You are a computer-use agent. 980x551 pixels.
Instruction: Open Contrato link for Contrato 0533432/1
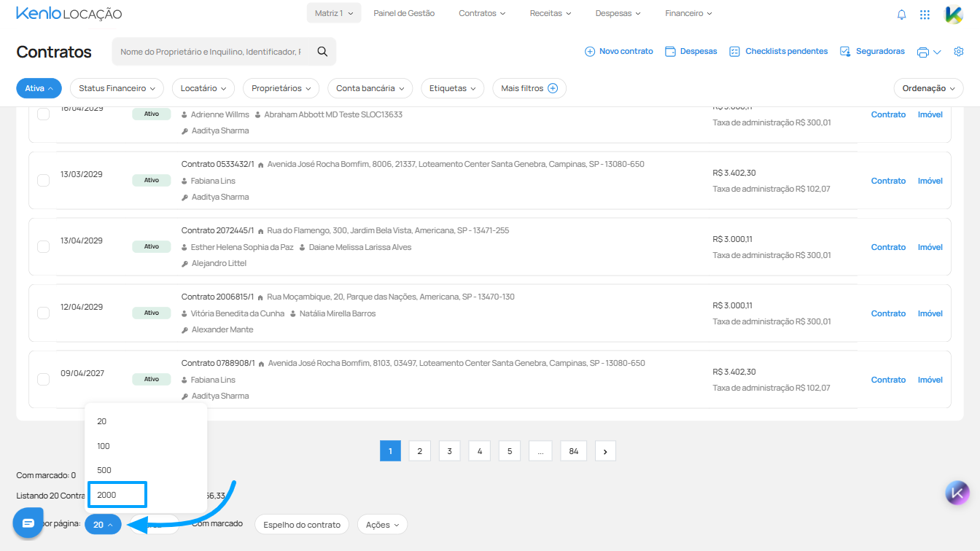click(x=888, y=181)
